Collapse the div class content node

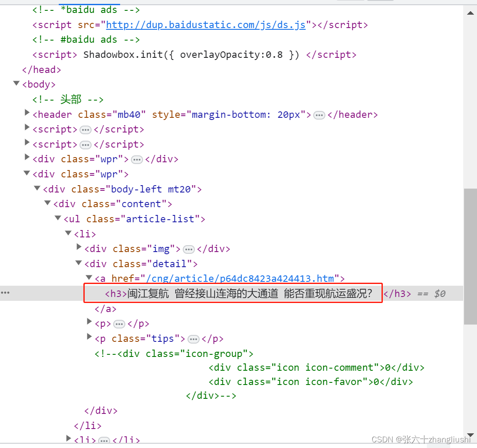pos(48,203)
